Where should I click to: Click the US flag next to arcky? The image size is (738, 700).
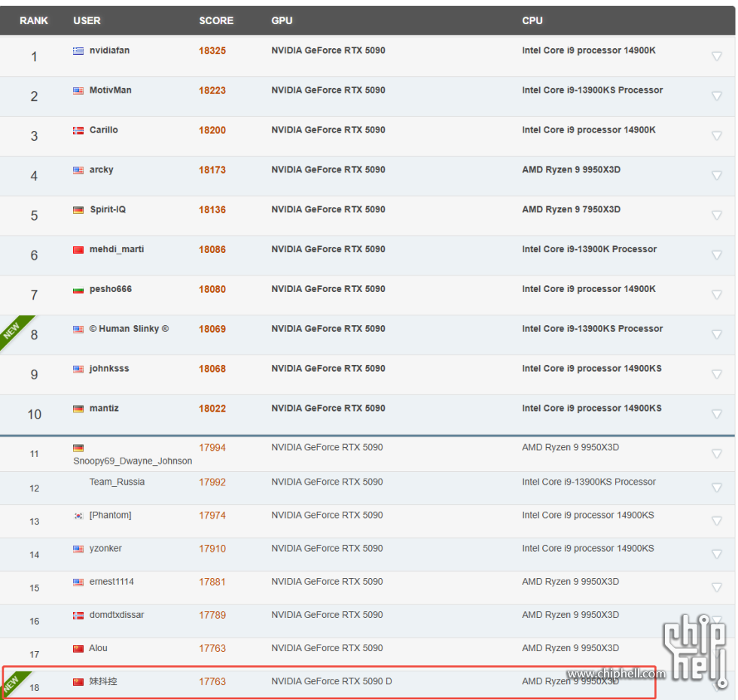[78, 170]
